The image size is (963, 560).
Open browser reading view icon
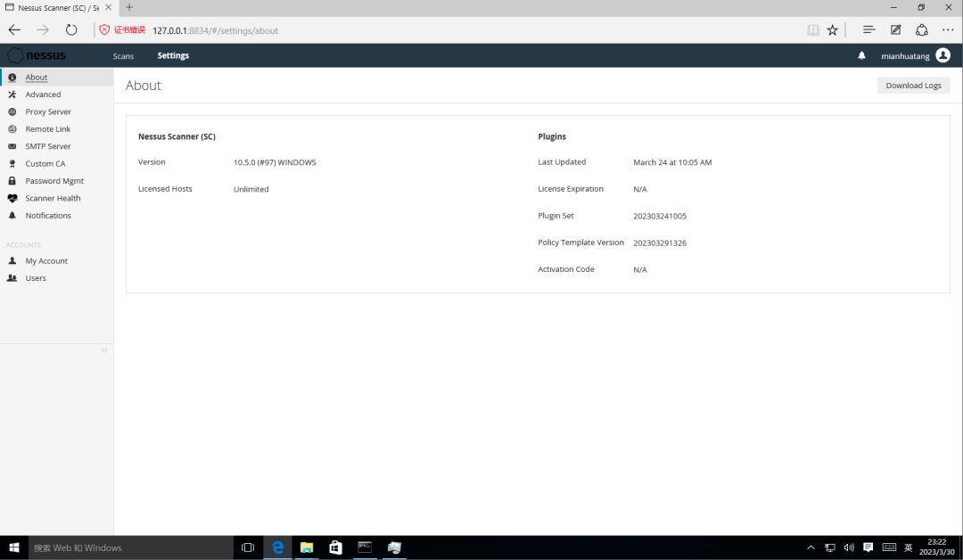(x=813, y=30)
